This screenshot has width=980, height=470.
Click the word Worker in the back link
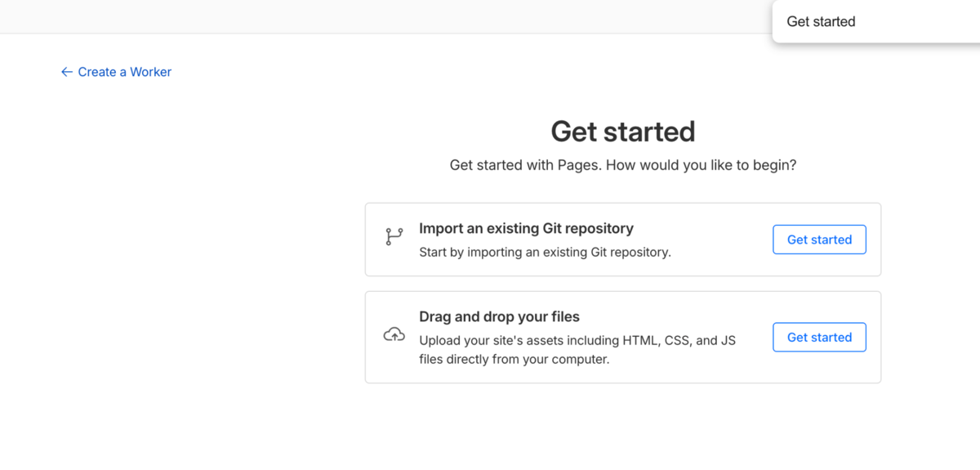[x=150, y=72]
